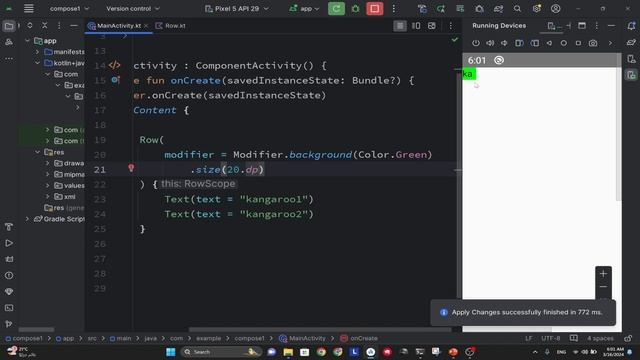Start debugging with the bug icon
The image size is (640, 360).
(356, 9)
